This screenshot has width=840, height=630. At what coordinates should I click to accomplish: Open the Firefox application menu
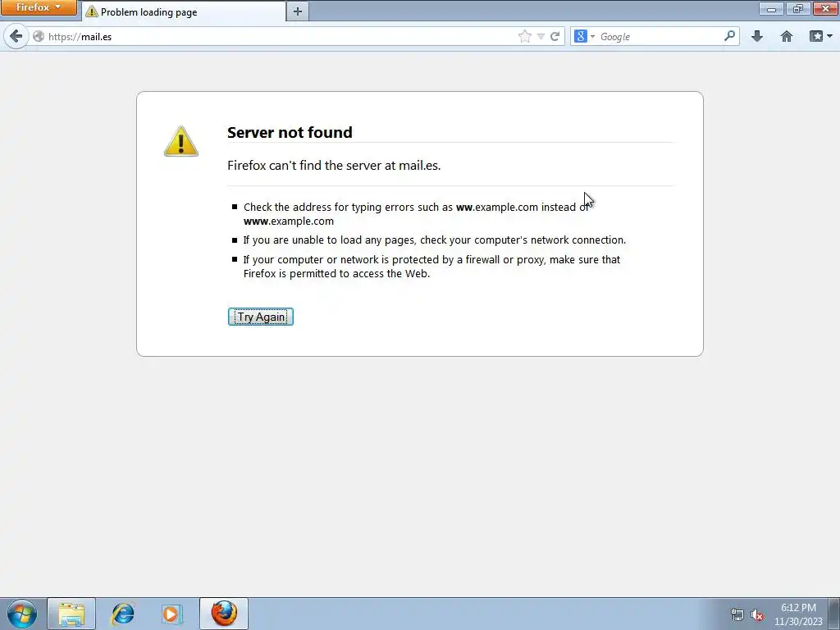[39, 7]
